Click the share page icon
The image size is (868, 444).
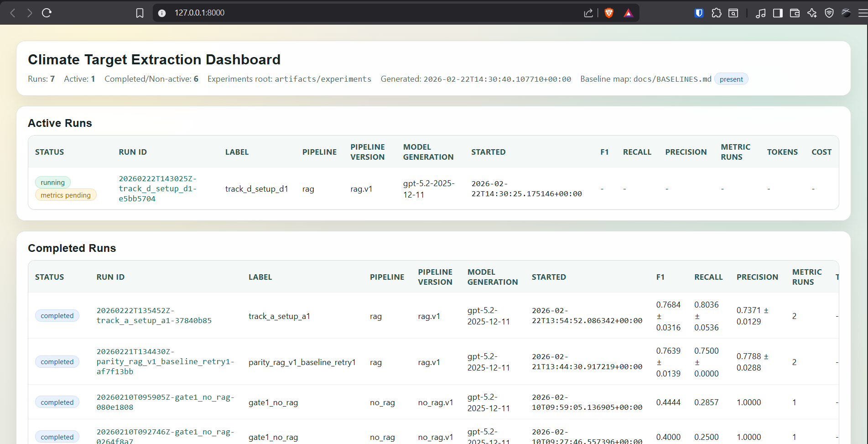[x=588, y=13]
